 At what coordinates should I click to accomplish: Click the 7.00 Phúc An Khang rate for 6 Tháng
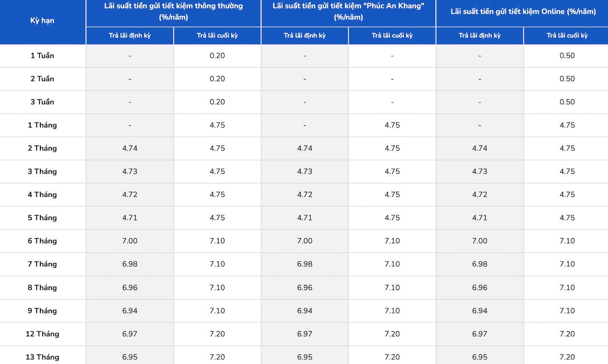(305, 241)
